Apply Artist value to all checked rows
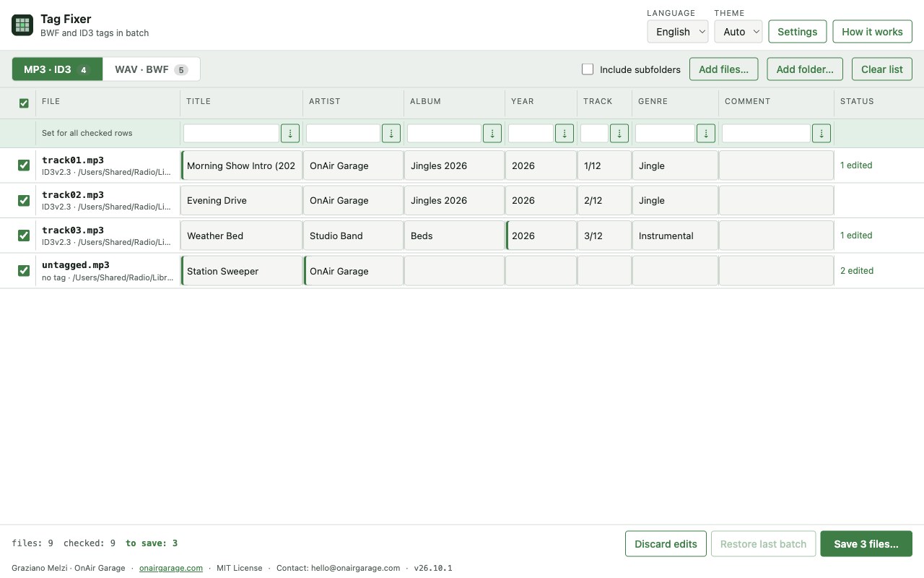Screen dimensions: 924x578 click(391, 133)
